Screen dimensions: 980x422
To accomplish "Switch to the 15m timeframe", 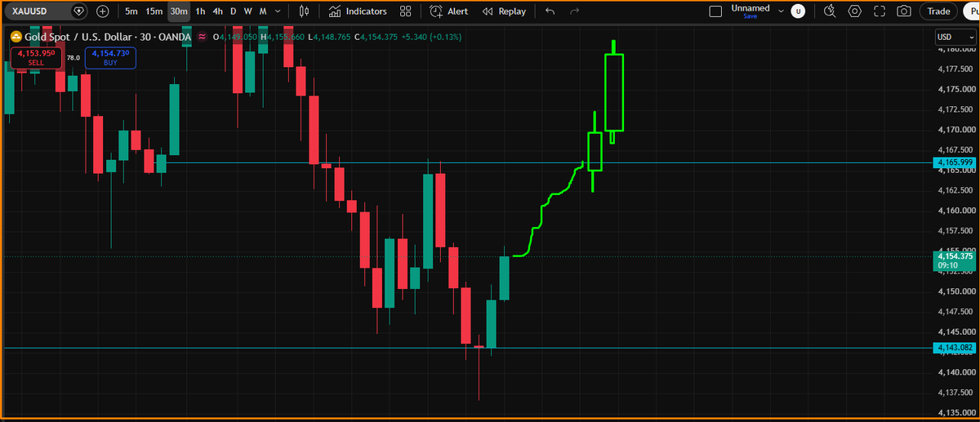I will click(x=154, y=11).
